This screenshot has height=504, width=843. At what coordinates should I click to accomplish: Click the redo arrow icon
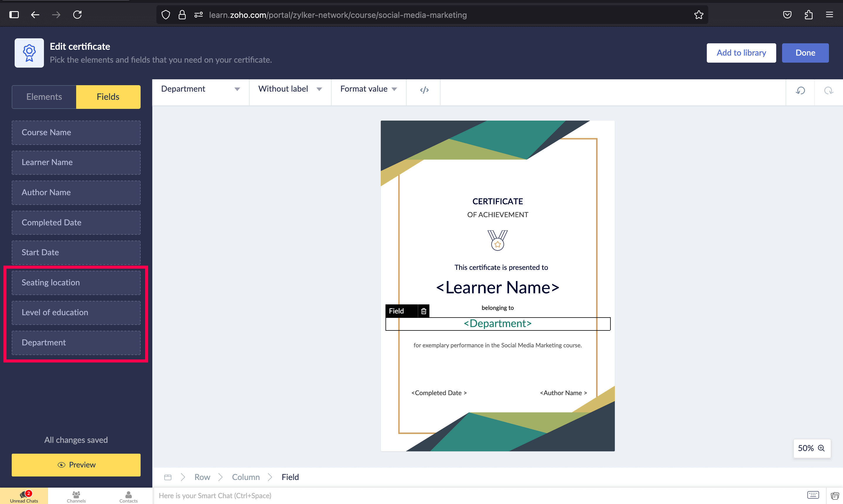tap(828, 90)
